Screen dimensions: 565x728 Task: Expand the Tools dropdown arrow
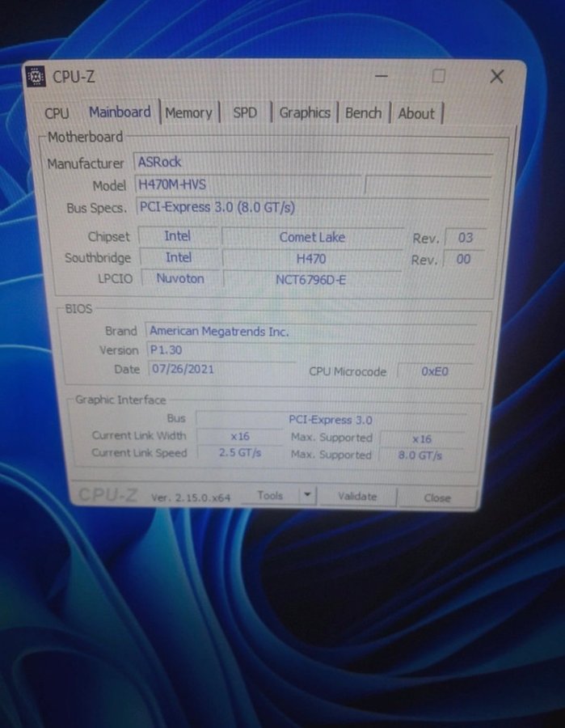tap(307, 496)
